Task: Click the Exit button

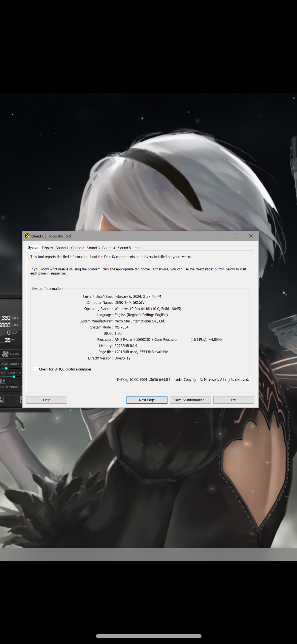Action: tap(234, 400)
